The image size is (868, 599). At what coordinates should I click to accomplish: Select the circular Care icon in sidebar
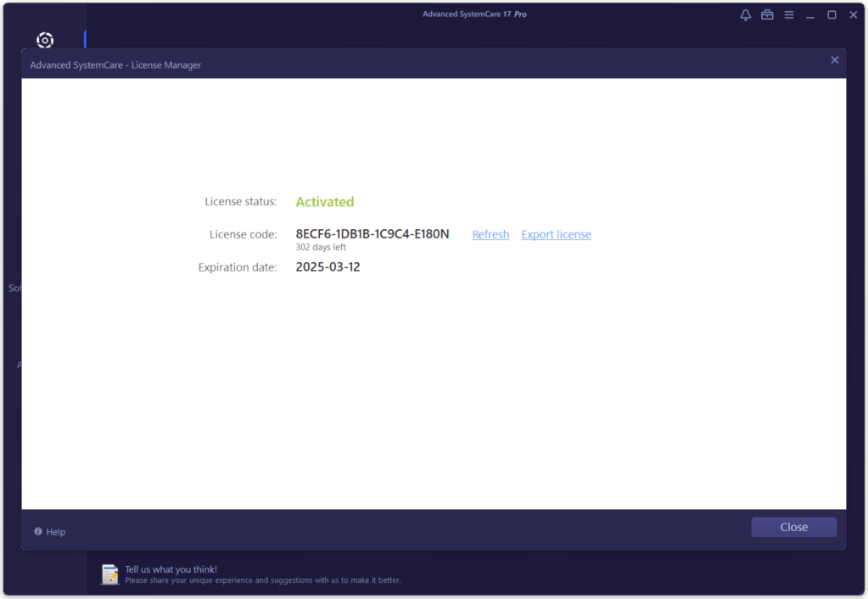(45, 40)
